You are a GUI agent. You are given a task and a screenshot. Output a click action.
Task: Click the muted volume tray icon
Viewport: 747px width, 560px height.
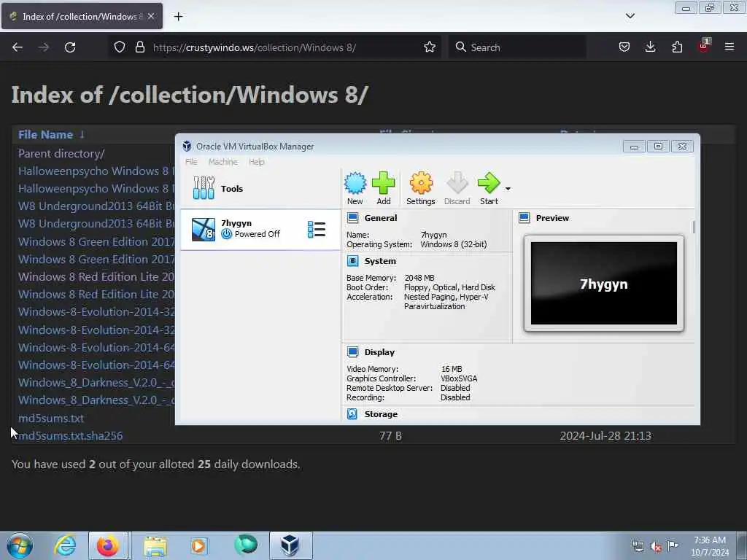point(656,547)
